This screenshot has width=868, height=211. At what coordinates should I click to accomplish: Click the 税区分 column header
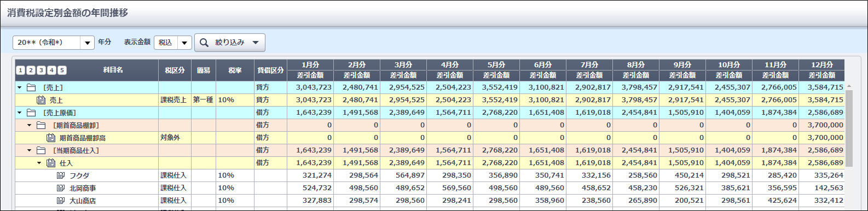point(175,70)
